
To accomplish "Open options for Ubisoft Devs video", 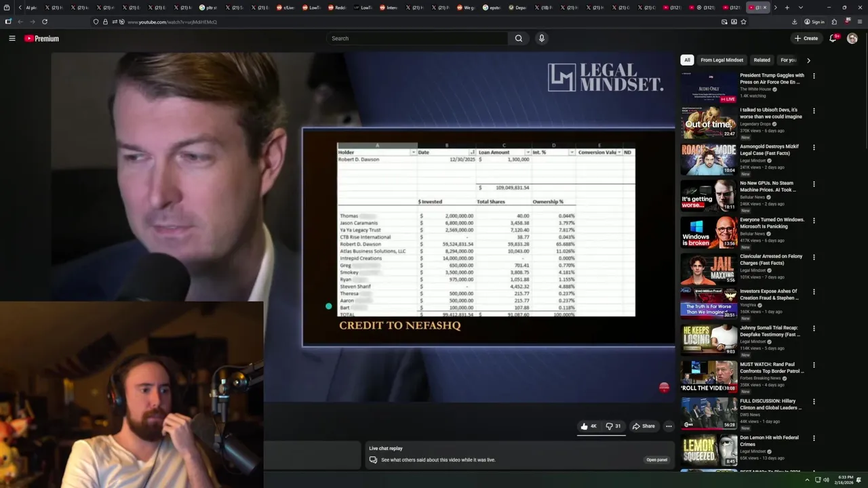I will (x=814, y=110).
